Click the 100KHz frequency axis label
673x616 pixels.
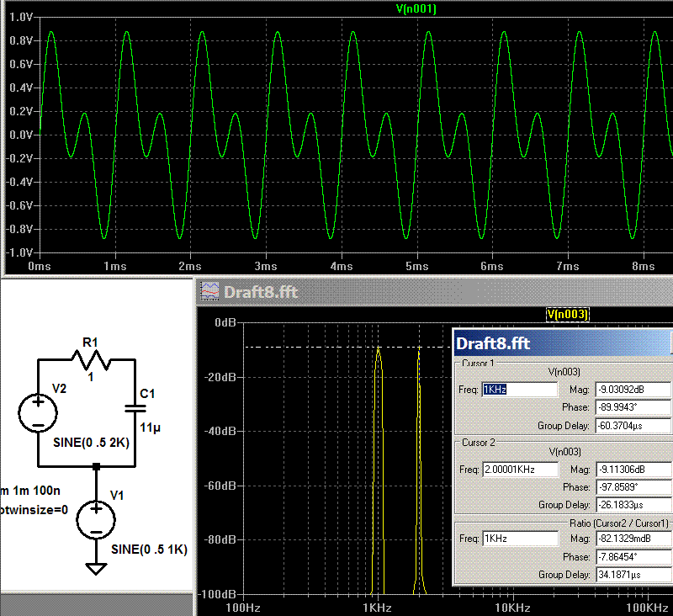[x=647, y=608]
